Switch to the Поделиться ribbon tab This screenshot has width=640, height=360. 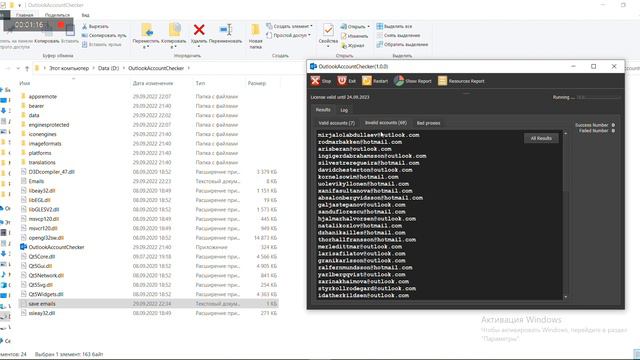tap(57, 15)
